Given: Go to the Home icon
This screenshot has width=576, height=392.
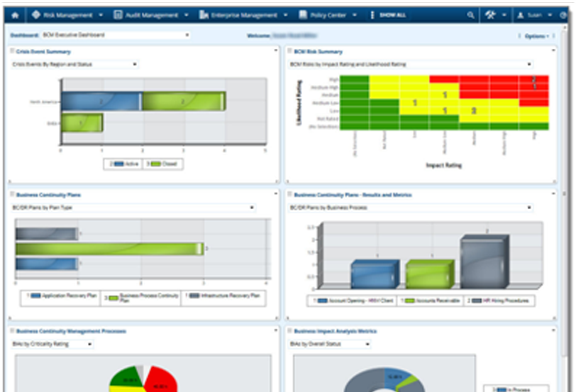Looking at the screenshot, I should point(15,16).
